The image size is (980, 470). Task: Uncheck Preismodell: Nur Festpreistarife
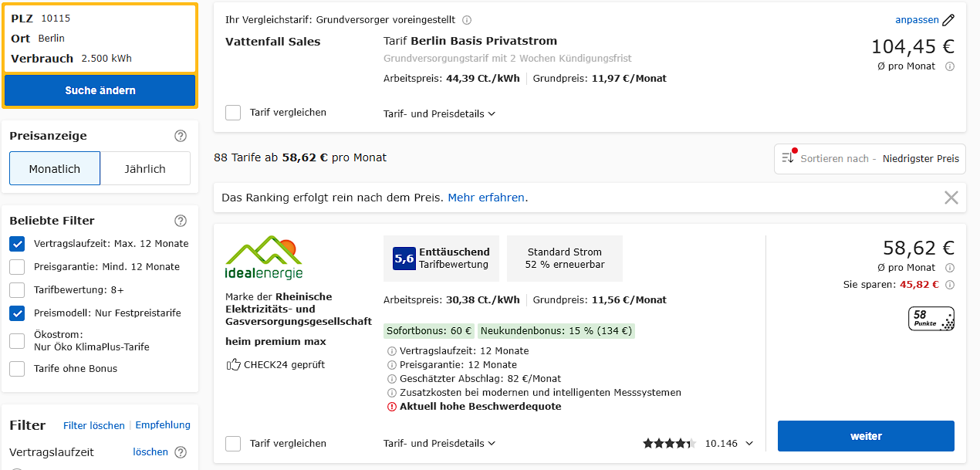click(x=17, y=313)
